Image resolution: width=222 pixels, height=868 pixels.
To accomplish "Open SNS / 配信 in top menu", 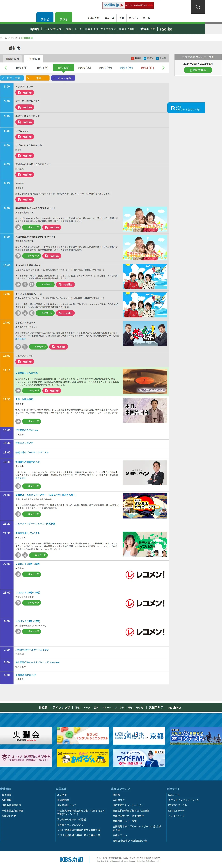I will tap(94, 18).
